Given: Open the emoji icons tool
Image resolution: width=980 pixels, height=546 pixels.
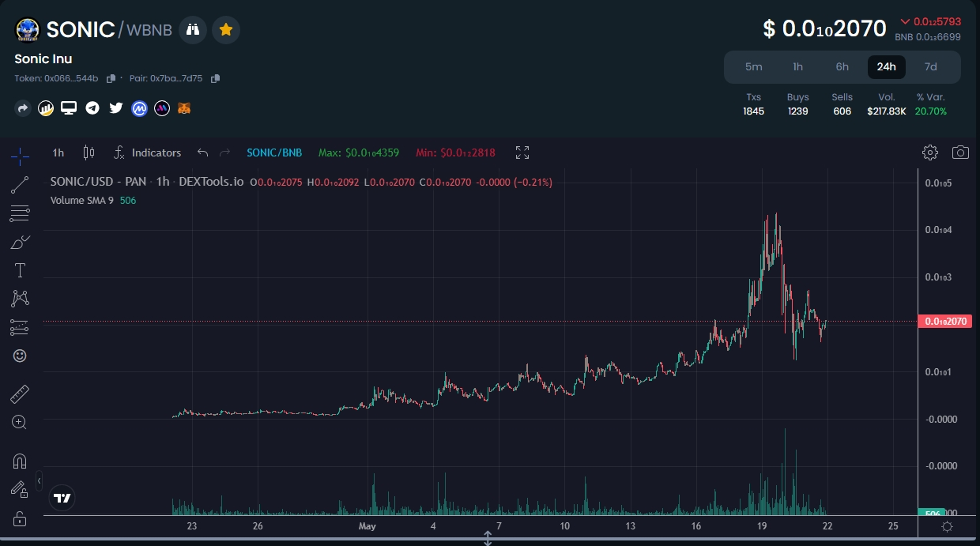Looking at the screenshot, I should (20, 356).
